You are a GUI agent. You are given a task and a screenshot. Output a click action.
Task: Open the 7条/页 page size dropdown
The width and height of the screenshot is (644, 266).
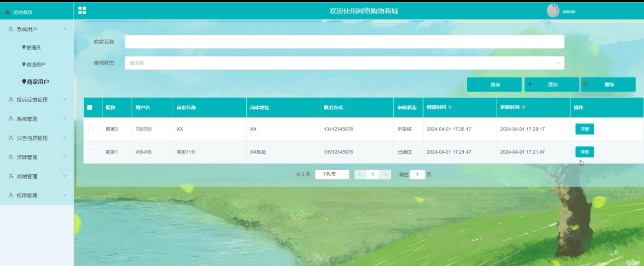[332, 175]
